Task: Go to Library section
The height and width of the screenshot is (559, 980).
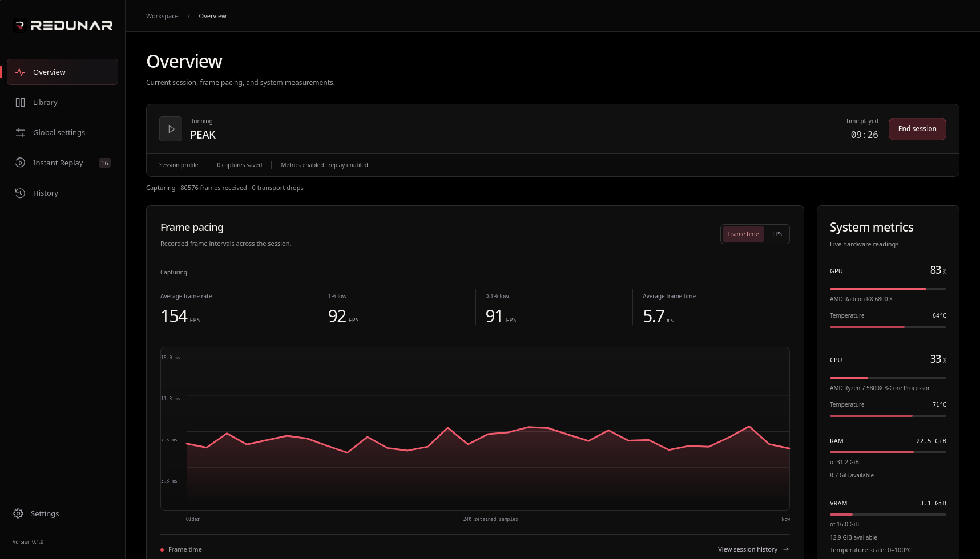Action: [62, 103]
